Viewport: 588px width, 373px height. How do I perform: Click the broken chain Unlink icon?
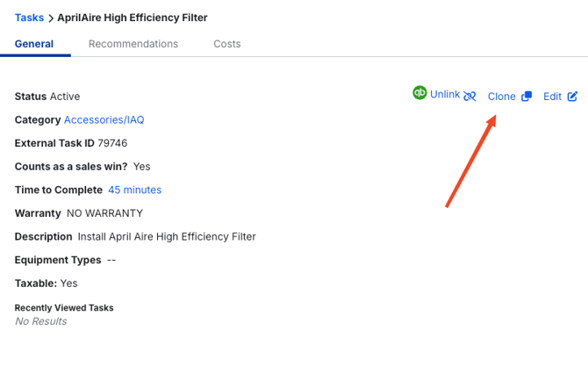[x=470, y=97]
